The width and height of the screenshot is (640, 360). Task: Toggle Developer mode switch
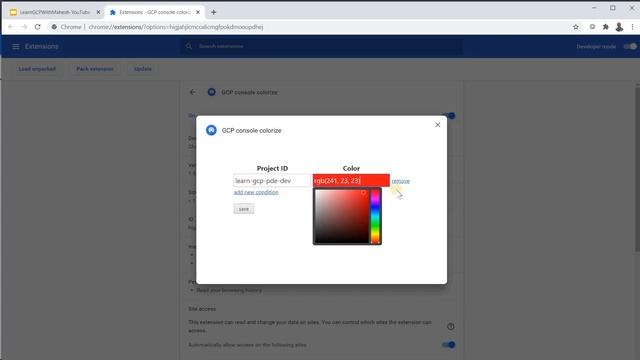(x=630, y=47)
